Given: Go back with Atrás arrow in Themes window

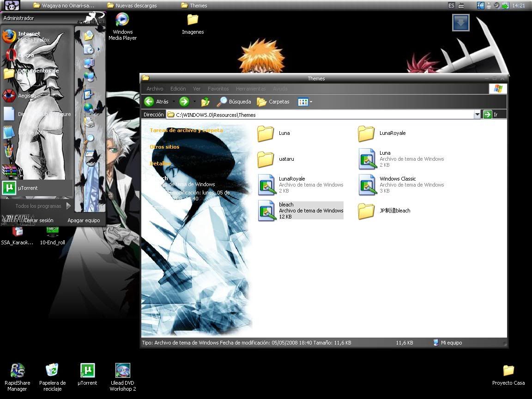Looking at the screenshot, I should (x=157, y=102).
